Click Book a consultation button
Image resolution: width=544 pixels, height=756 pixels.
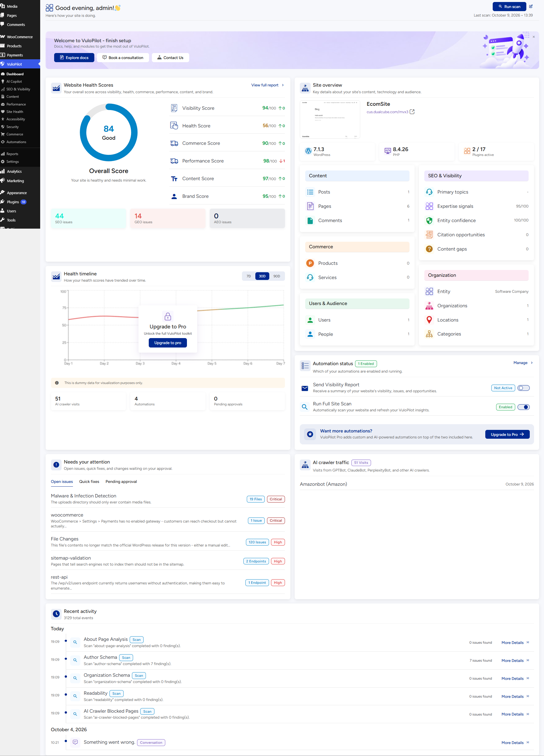pos(123,58)
